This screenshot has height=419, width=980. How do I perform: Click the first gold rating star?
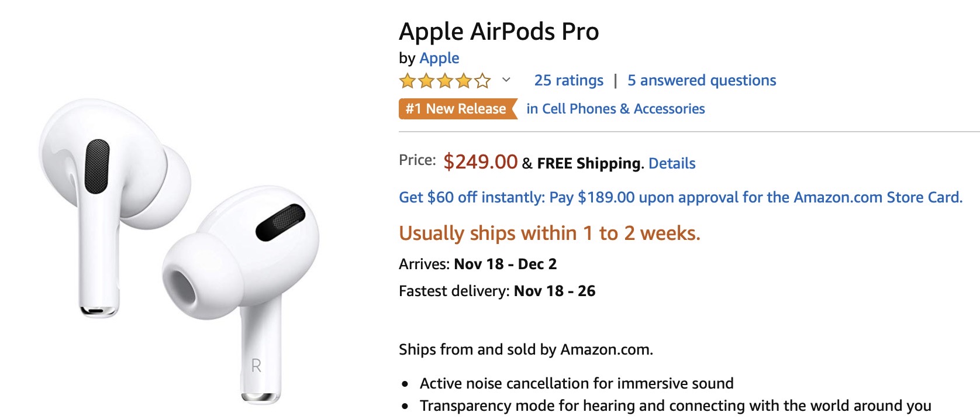407,81
